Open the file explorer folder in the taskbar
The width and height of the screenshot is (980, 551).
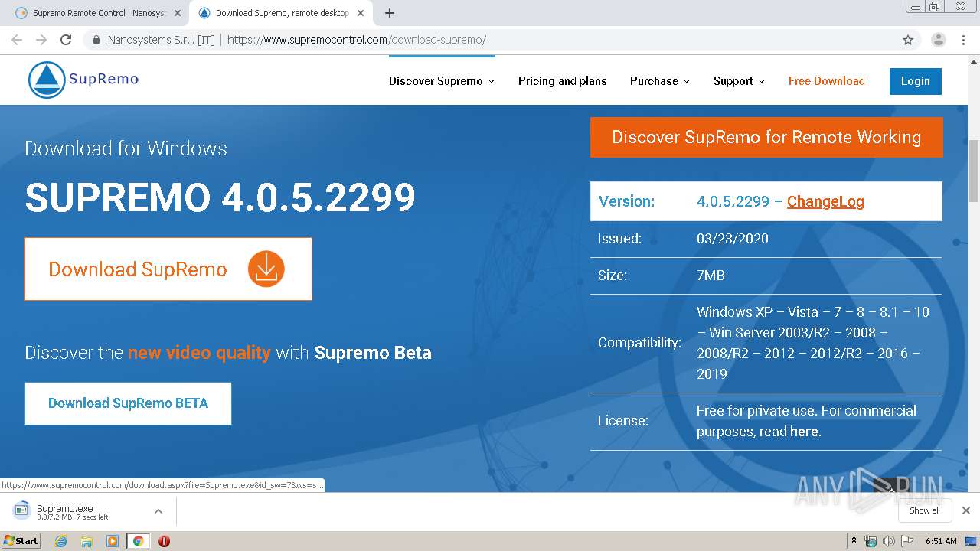pyautogui.click(x=87, y=541)
